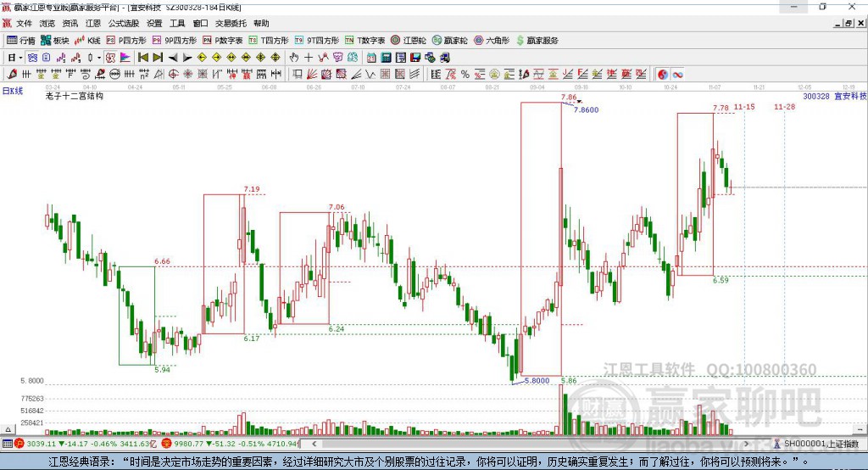
Task: Click the horizontal scrollbar left arrow
Action: tap(314, 444)
